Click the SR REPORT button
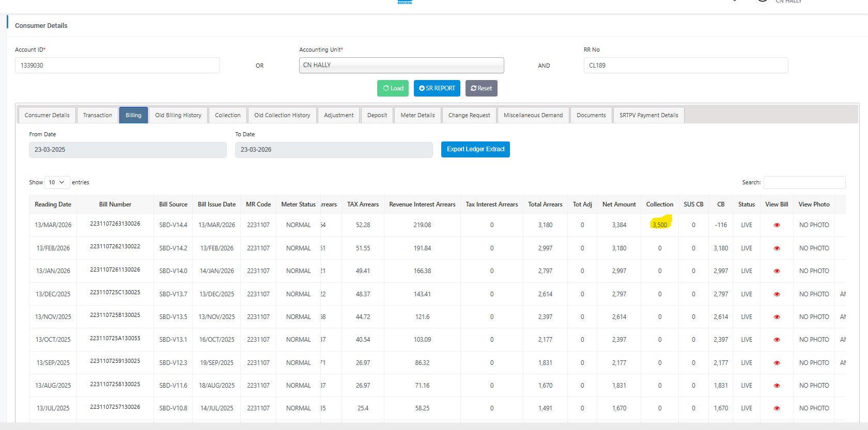868x430 pixels. [437, 88]
